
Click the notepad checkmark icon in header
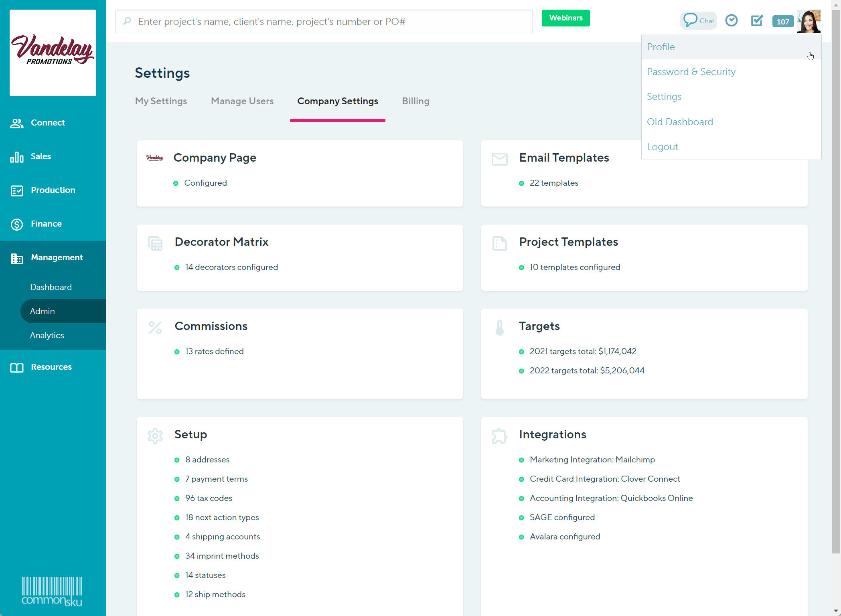tap(757, 20)
